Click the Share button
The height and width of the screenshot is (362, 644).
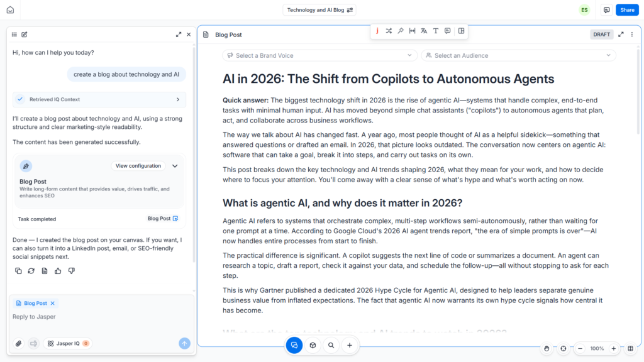627,10
